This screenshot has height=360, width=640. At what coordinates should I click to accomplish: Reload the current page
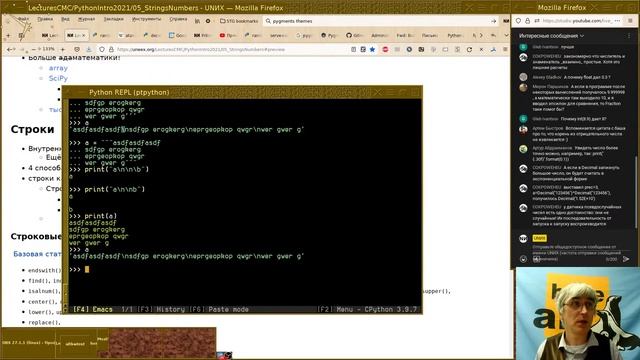click(x=469, y=49)
